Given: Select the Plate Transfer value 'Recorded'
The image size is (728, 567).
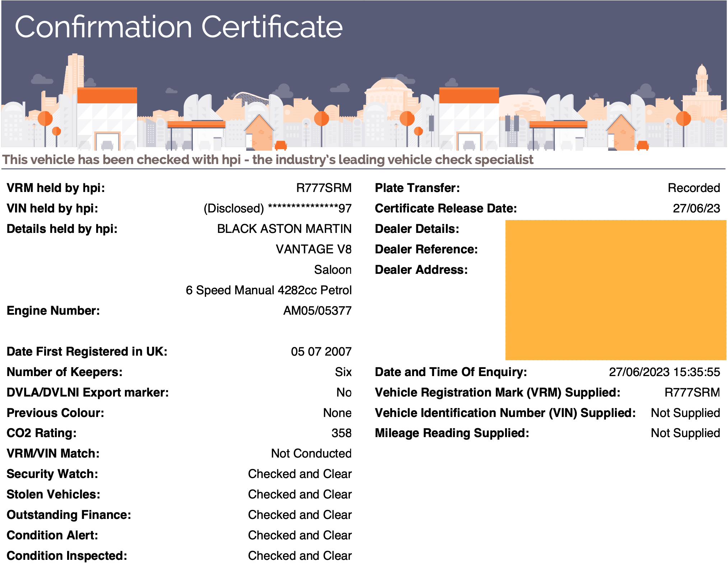Looking at the screenshot, I should click(x=694, y=188).
